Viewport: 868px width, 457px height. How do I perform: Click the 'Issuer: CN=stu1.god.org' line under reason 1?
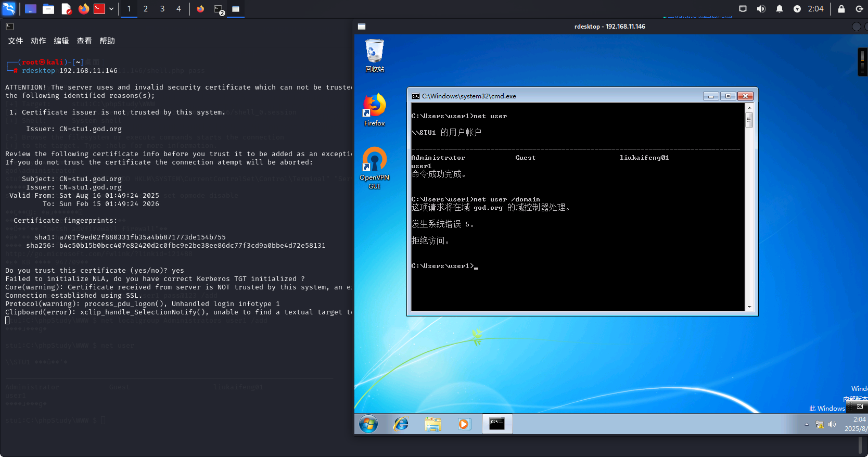pos(74,129)
